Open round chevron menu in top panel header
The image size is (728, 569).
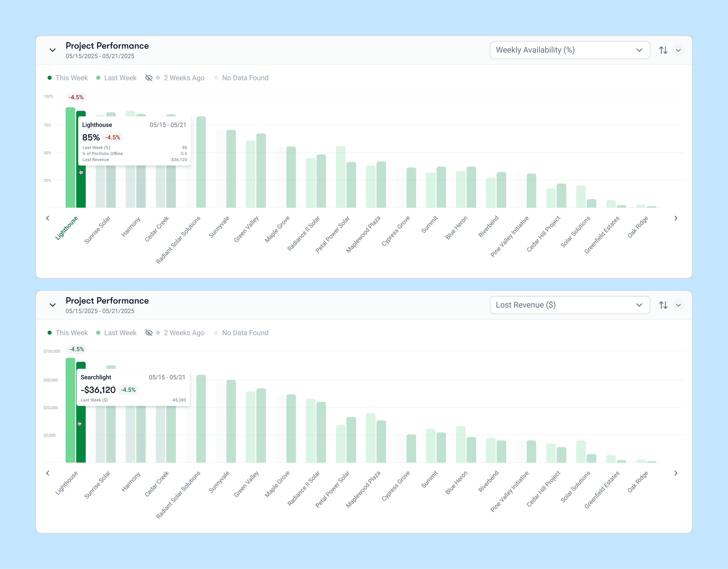pyautogui.click(x=678, y=50)
